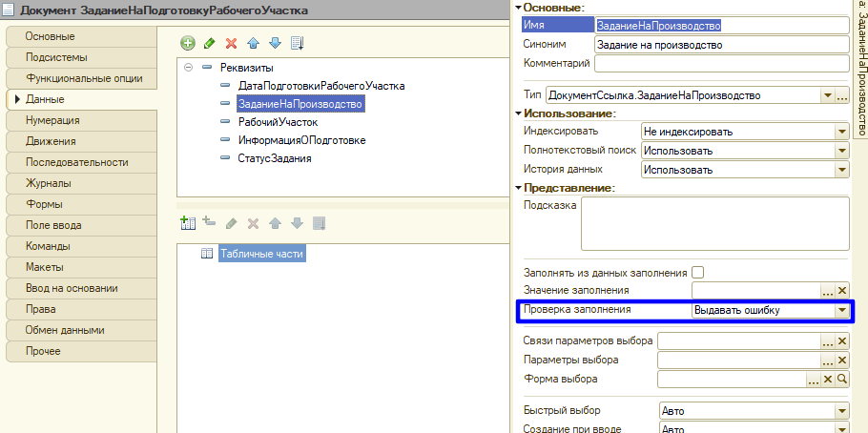Image resolution: width=868 pixels, height=433 pixels.
Task: Click the add tabular section icon
Action: pos(188,223)
